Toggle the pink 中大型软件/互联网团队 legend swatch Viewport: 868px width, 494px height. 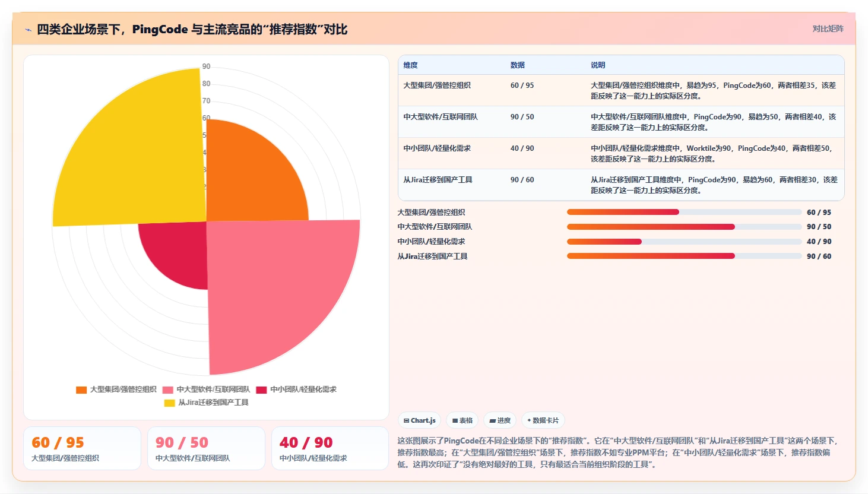click(168, 390)
